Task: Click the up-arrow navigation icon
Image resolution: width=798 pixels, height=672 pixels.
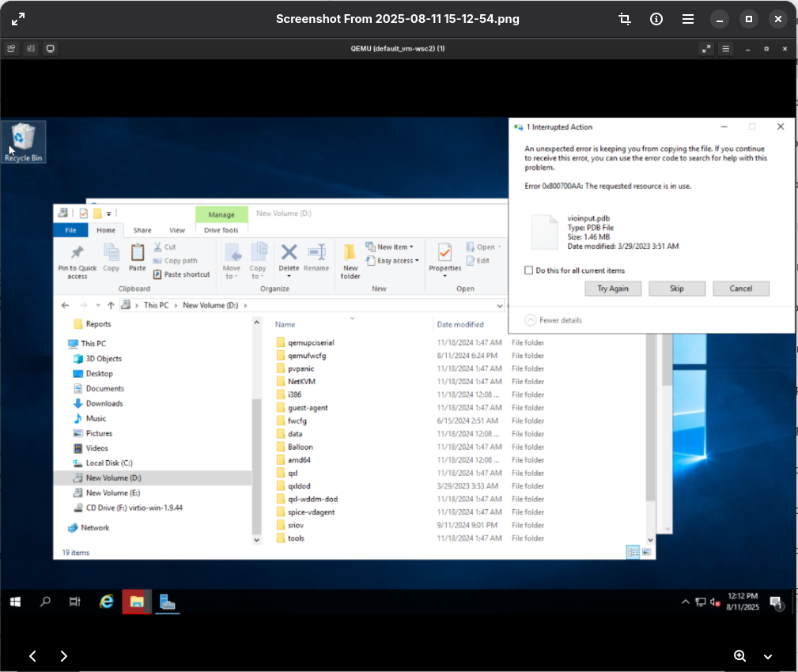Action: (x=111, y=305)
